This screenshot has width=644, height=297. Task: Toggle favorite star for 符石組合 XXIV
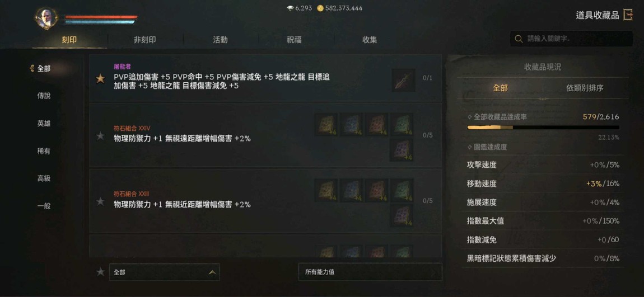coord(100,136)
